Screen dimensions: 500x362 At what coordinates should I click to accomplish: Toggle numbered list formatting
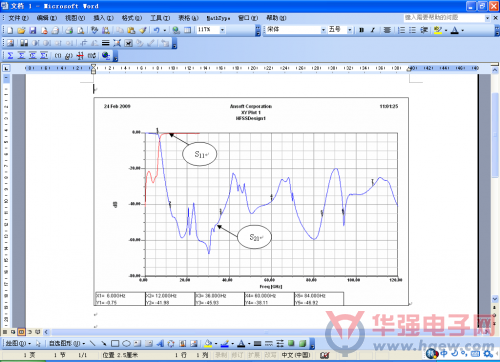pyautogui.click(x=402, y=30)
